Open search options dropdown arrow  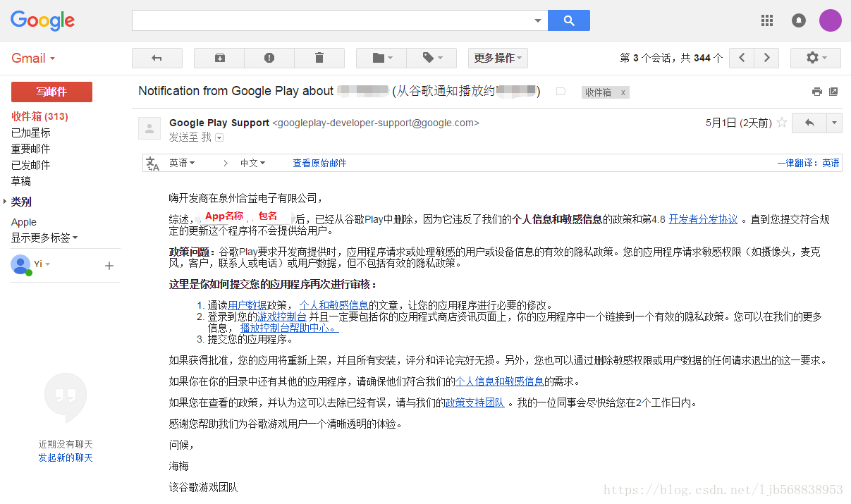point(538,21)
